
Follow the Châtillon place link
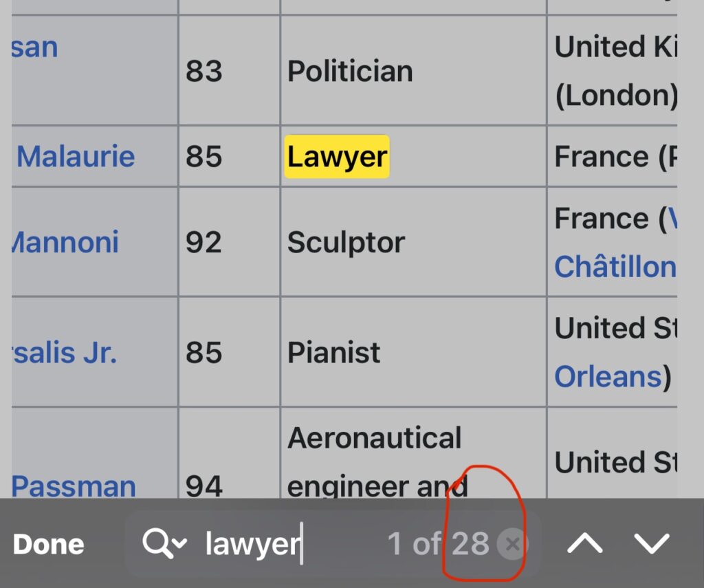click(615, 266)
